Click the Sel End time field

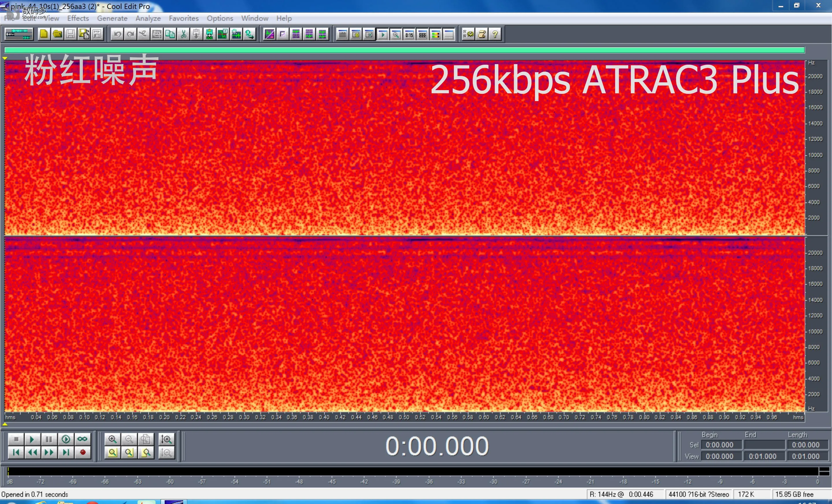[x=764, y=445]
